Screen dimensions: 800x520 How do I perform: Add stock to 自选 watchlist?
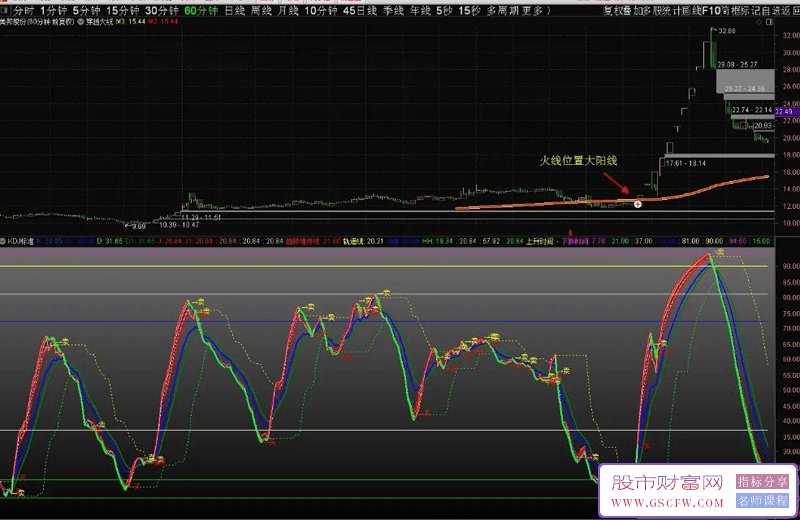coord(770,10)
